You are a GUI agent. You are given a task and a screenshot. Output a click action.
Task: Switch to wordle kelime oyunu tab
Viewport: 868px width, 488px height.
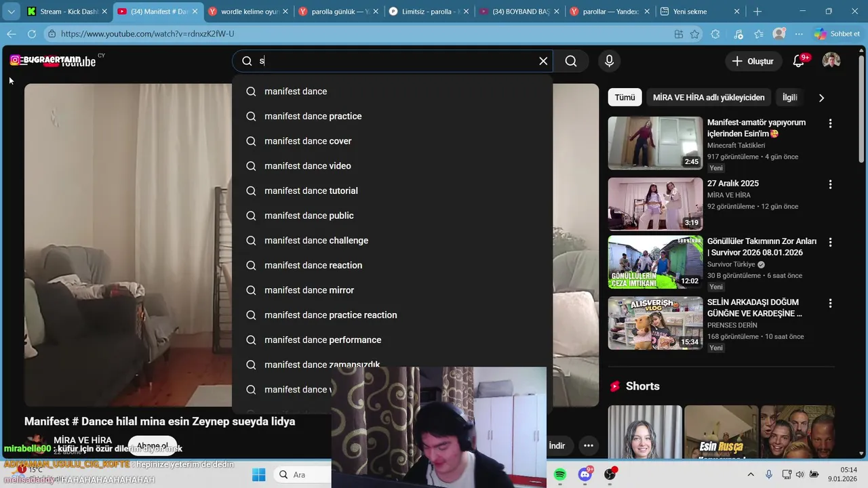[x=249, y=12]
